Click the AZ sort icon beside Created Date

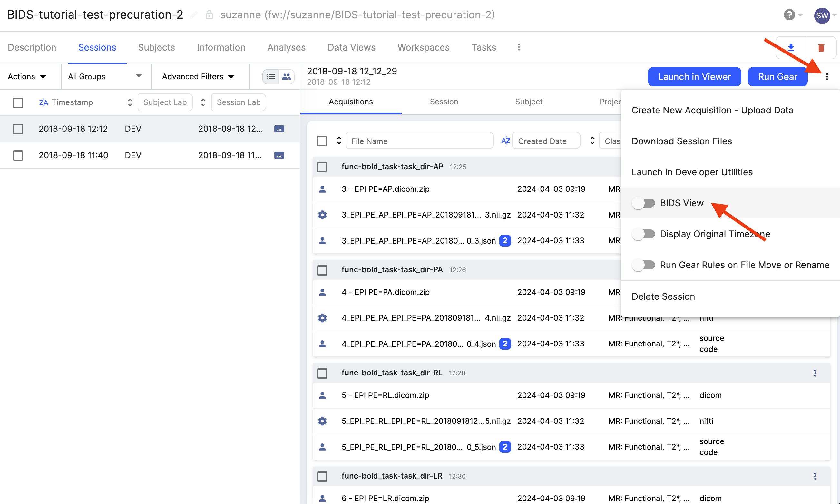[x=505, y=141]
